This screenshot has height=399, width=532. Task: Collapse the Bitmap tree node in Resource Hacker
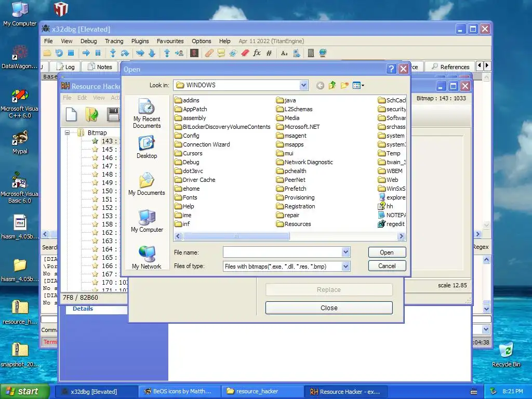pyautogui.click(x=67, y=132)
